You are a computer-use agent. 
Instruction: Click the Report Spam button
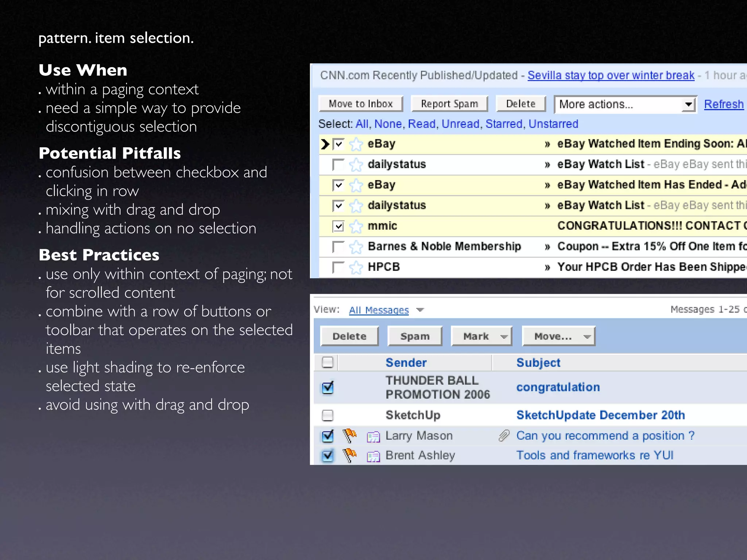tap(449, 104)
